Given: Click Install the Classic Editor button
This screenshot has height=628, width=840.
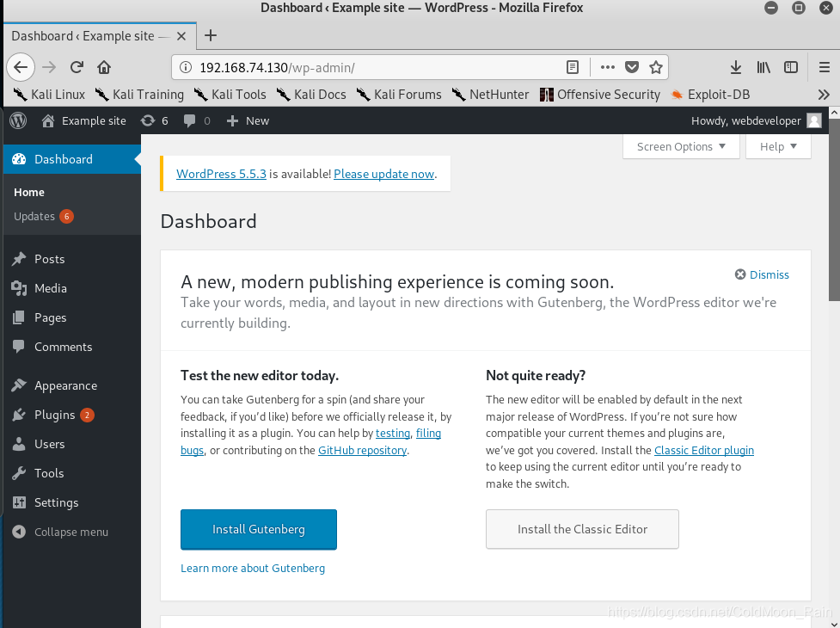Looking at the screenshot, I should 582,529.
